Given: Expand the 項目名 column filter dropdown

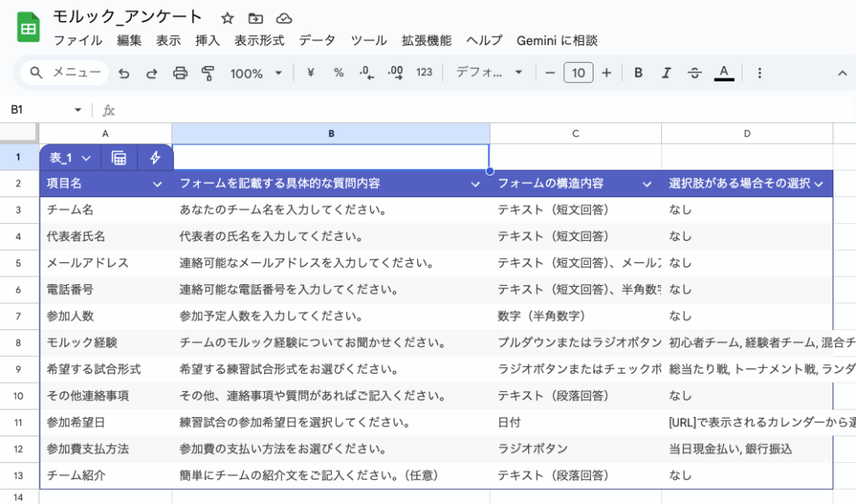Looking at the screenshot, I should (157, 184).
